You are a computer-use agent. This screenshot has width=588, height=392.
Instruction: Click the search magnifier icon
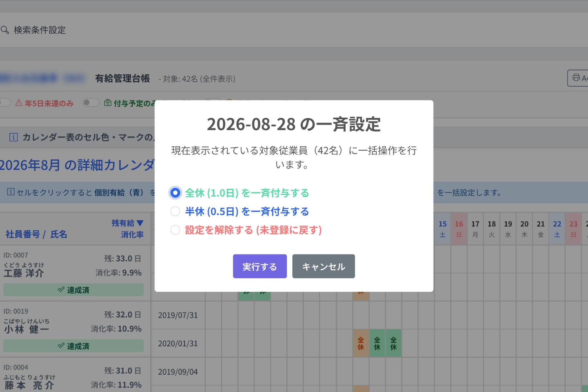(x=5, y=30)
